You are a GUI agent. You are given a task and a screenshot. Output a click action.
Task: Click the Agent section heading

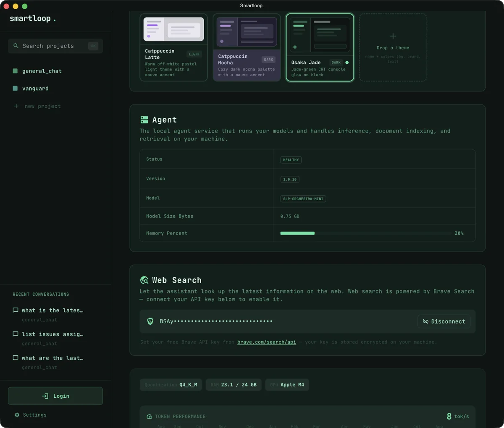pos(164,120)
